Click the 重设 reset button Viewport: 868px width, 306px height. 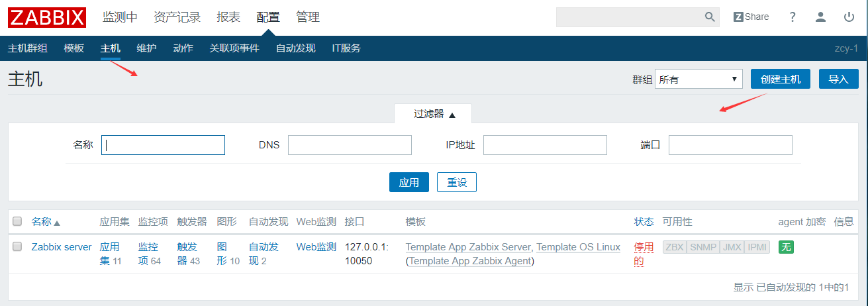(457, 182)
